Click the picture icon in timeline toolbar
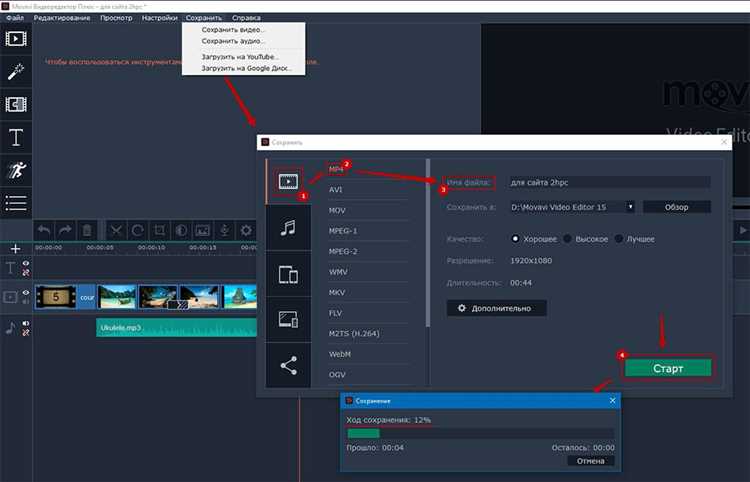The image size is (750, 482). click(202, 230)
